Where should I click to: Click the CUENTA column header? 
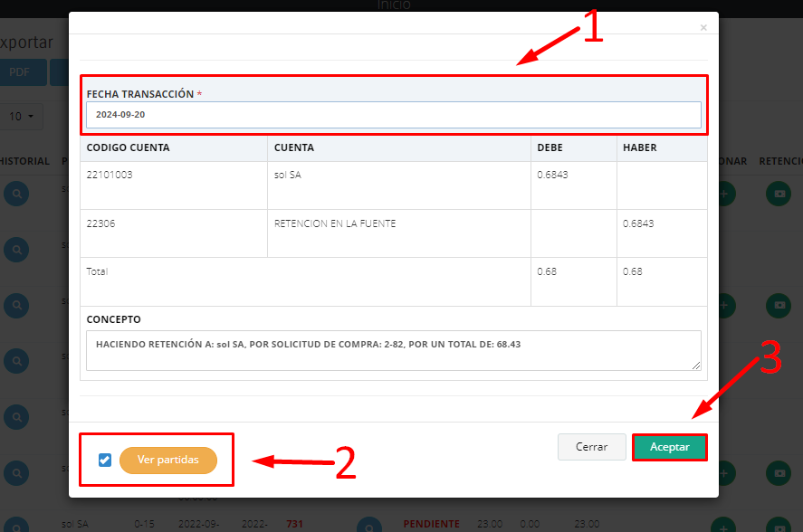pyautogui.click(x=294, y=147)
